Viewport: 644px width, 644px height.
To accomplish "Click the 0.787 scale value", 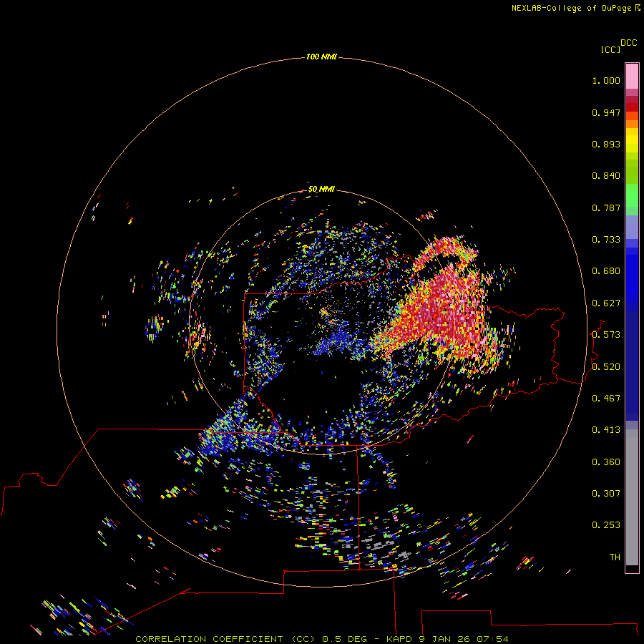I will tap(606, 208).
